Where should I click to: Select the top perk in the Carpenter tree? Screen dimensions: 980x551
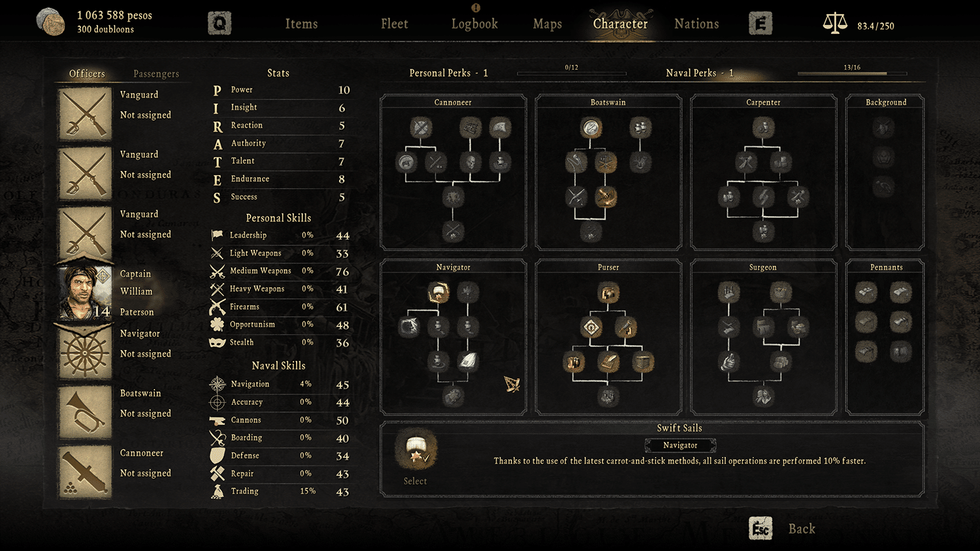pyautogui.click(x=763, y=127)
